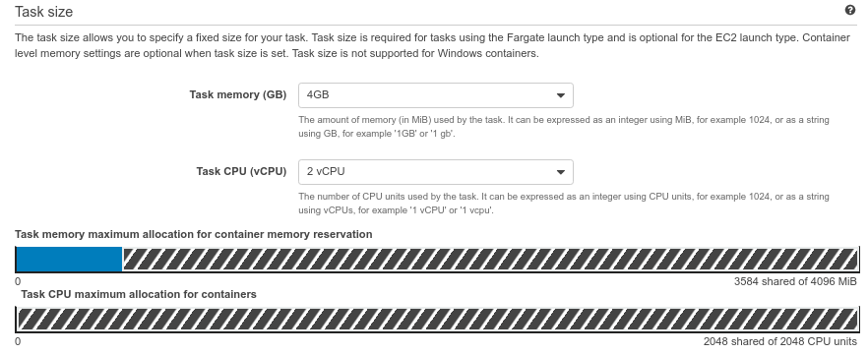The height and width of the screenshot is (354, 868).
Task: Open the Task memory (GB) dropdown
Action: pos(436,95)
